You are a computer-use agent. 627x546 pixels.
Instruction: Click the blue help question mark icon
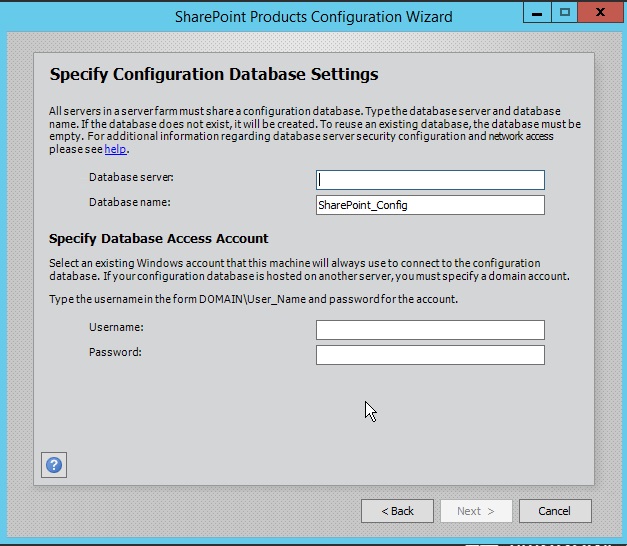point(54,465)
